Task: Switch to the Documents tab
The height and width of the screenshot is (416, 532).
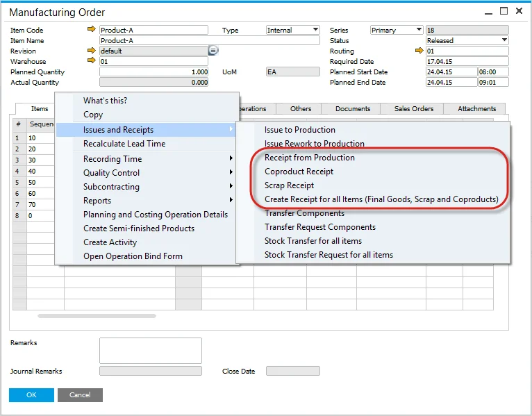Action: [x=353, y=109]
